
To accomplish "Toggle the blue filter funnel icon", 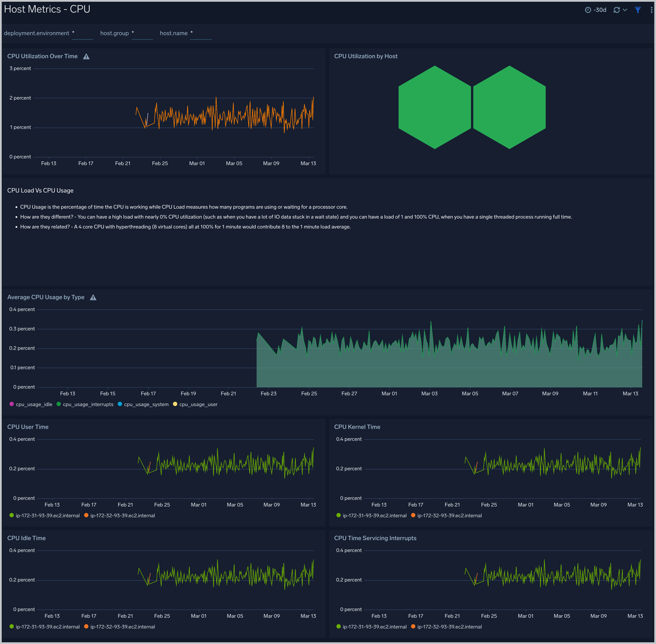I will click(x=638, y=10).
